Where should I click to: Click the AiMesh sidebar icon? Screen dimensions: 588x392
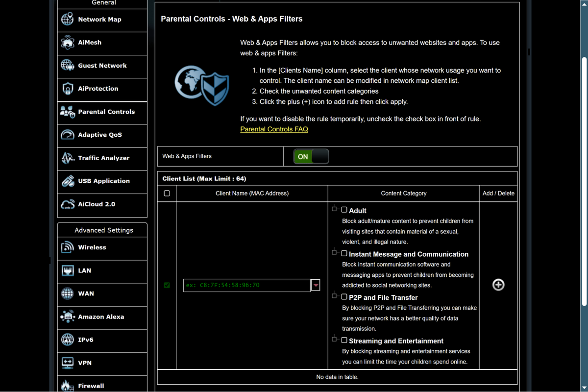[68, 43]
